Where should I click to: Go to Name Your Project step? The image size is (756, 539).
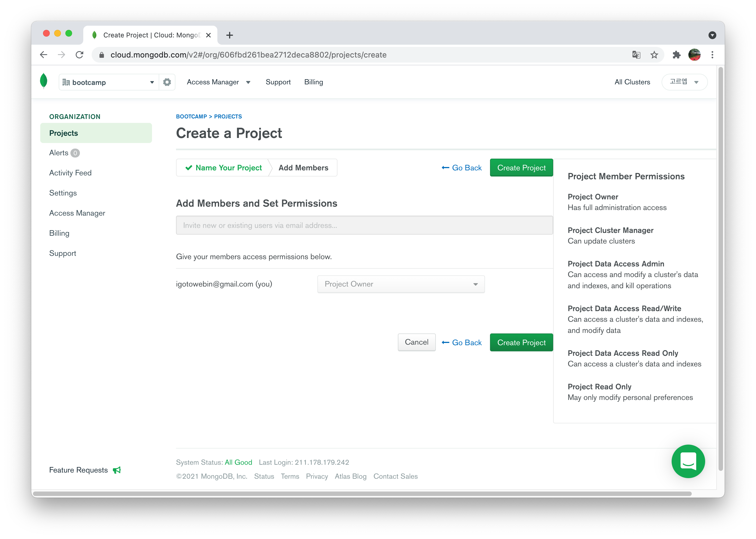(224, 168)
